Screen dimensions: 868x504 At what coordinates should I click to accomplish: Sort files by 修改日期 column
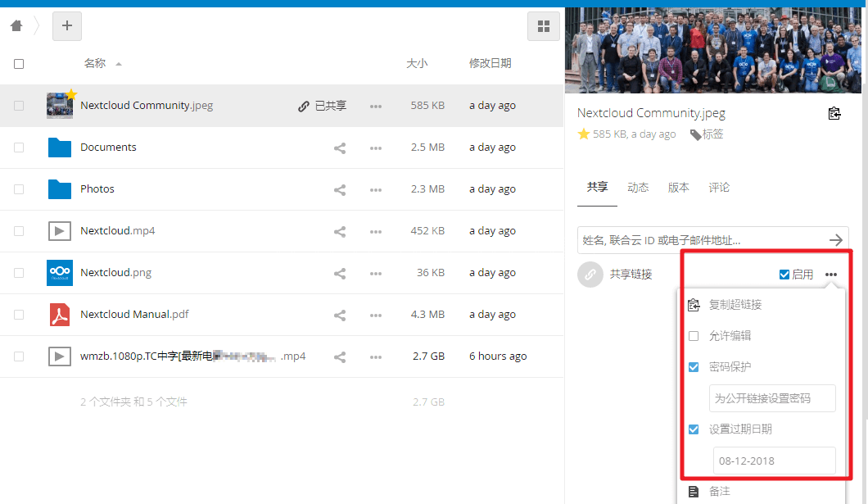(x=490, y=63)
